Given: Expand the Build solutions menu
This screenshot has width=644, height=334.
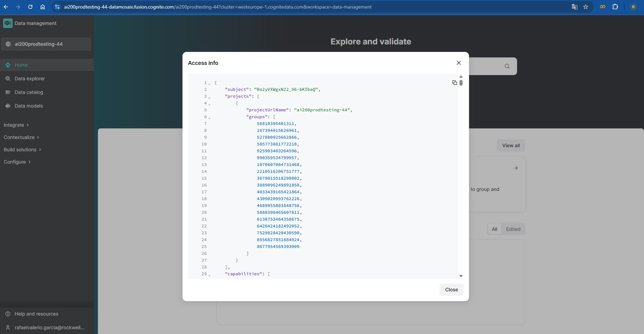Looking at the screenshot, I should click(22, 150).
